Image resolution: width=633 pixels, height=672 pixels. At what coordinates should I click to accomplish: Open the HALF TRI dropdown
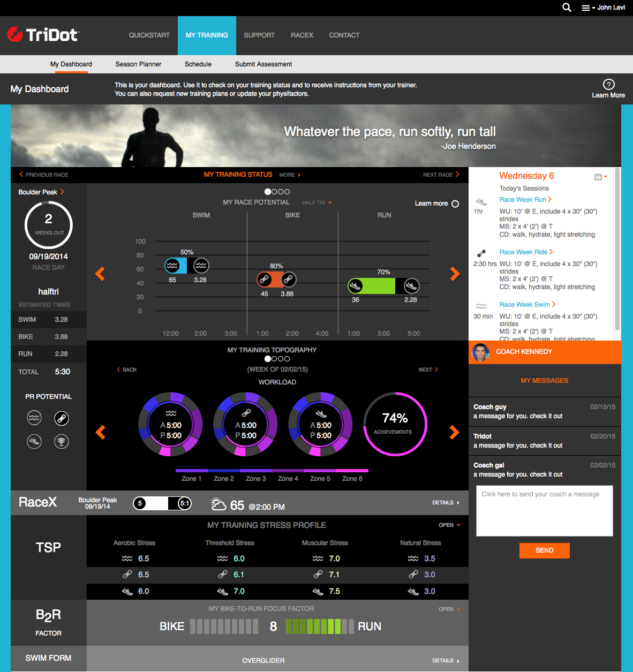[x=316, y=202]
